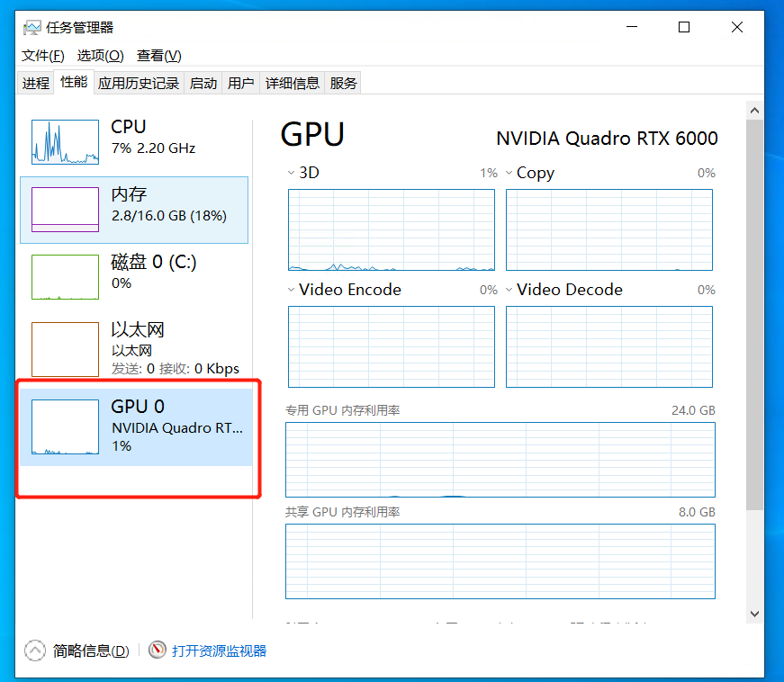Switch to the 详细信息 tab

pyautogui.click(x=292, y=83)
